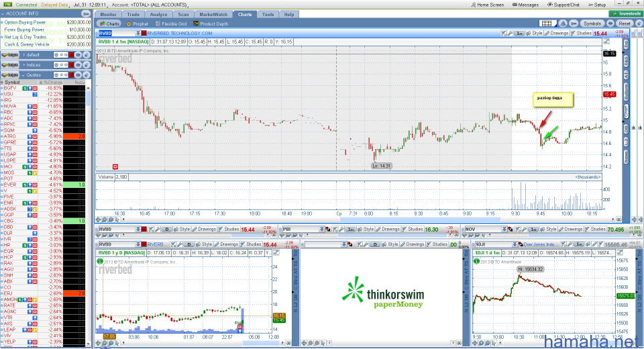Click the Symbols button

point(592,23)
